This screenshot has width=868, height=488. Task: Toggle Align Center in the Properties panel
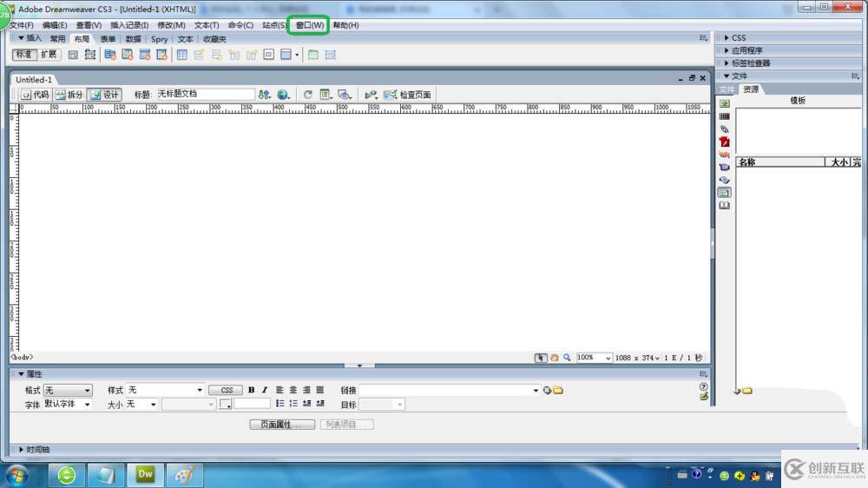tap(293, 390)
